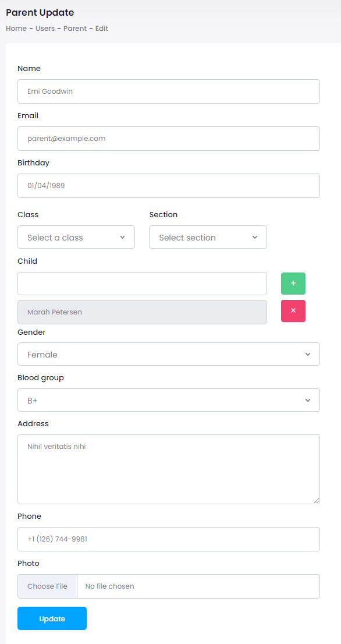This screenshot has width=341, height=644.
Task: Remove Marah Petersen with red X button
Action: (x=293, y=311)
